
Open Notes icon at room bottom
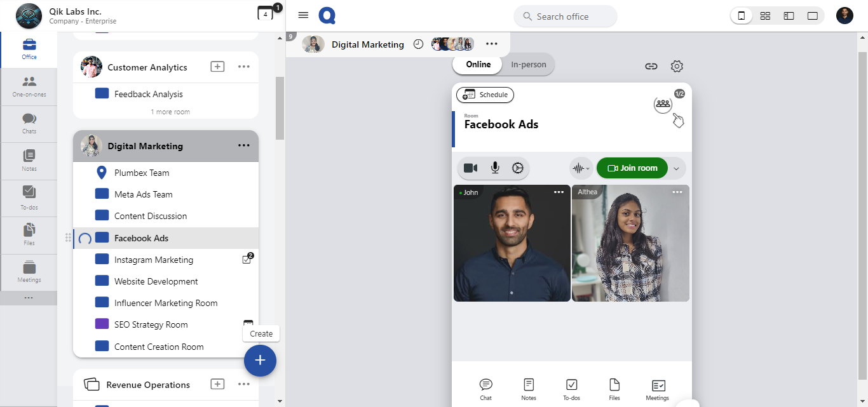pos(528,389)
